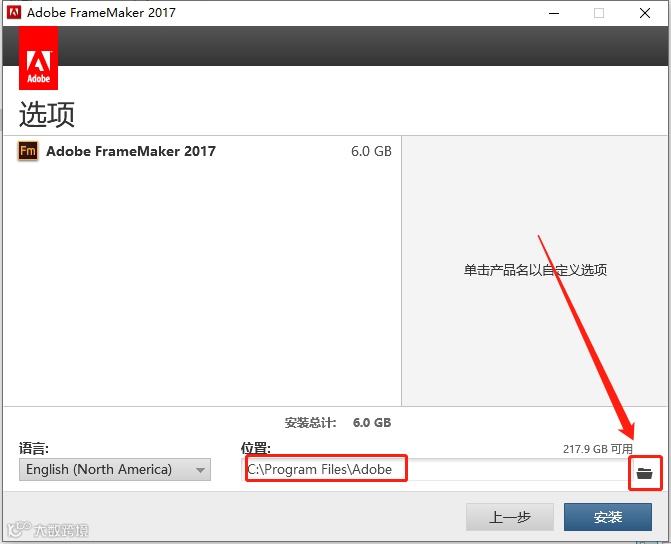Viewport: 671px width, 544px height.
Task: Click the 位置: label
Action: 255,449
